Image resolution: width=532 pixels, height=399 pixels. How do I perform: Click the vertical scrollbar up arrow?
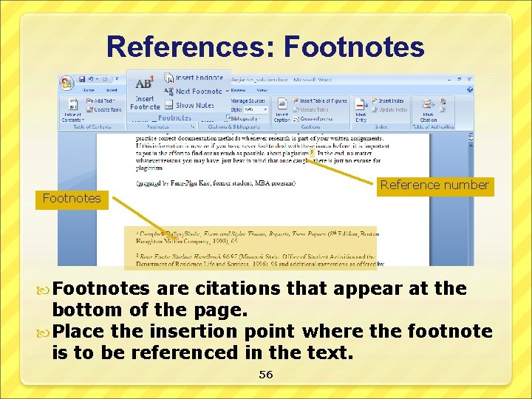471,144
